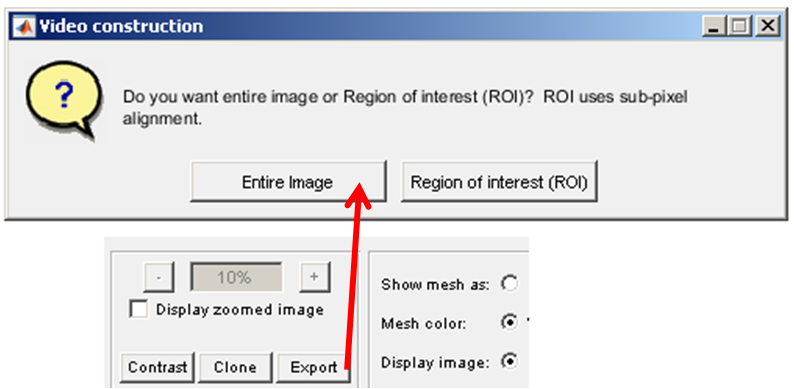
Task: Open the Contrast adjustment
Action: coord(157,367)
